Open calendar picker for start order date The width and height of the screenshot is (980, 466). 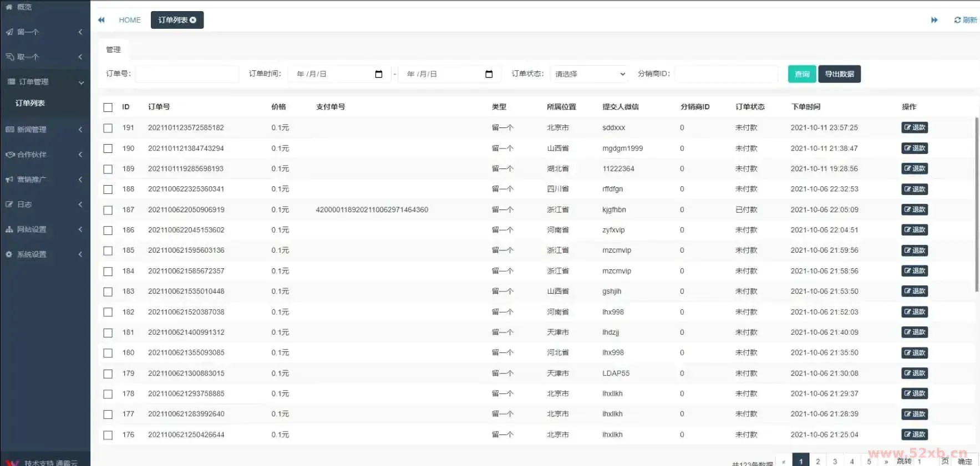379,74
